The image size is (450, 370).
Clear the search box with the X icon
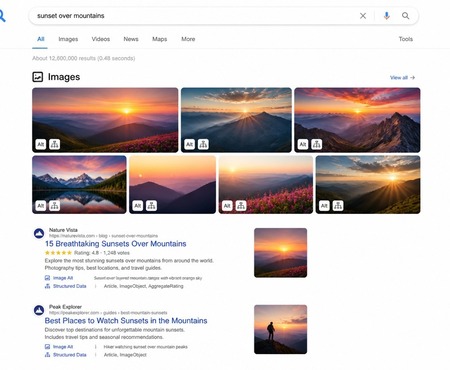coord(363,16)
